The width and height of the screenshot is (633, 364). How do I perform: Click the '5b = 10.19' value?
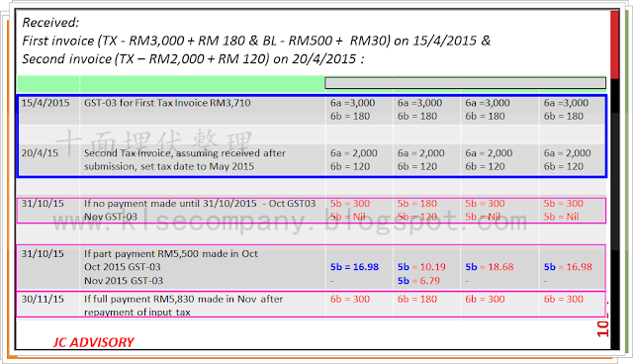tap(421, 267)
